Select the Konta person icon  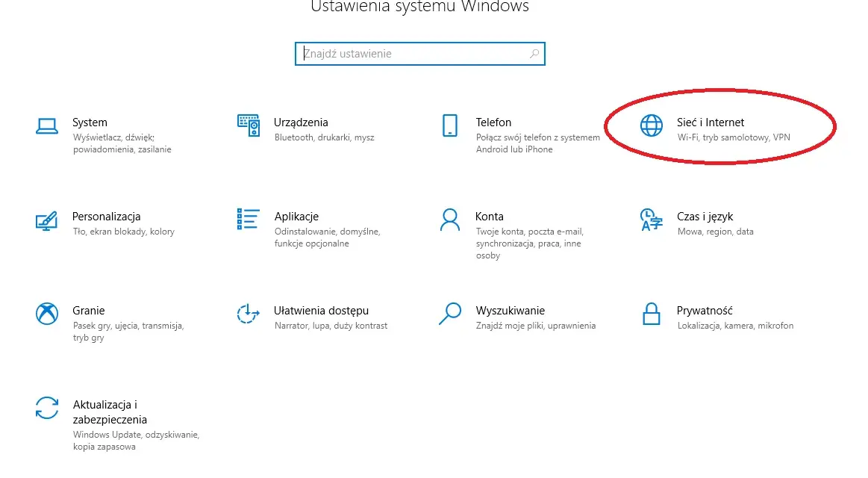coord(450,220)
